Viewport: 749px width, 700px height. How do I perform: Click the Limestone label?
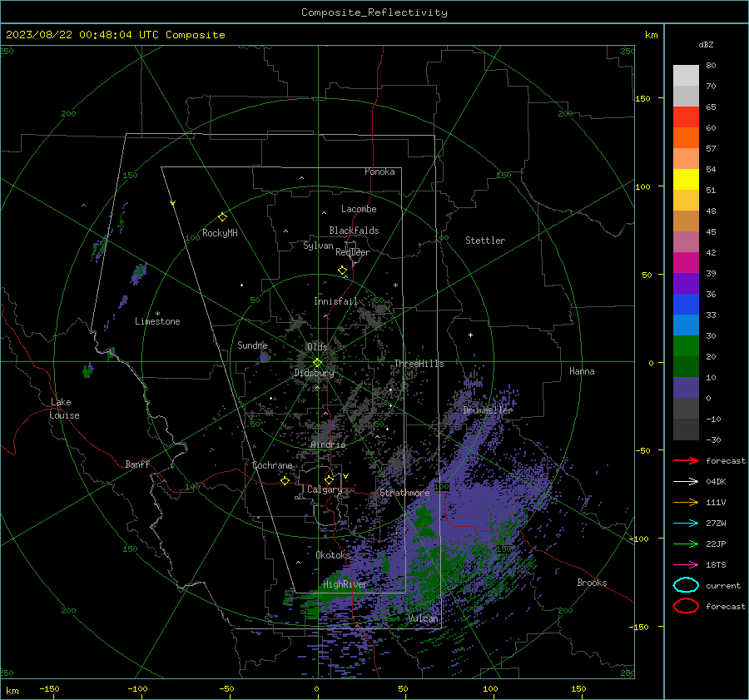pos(157,321)
